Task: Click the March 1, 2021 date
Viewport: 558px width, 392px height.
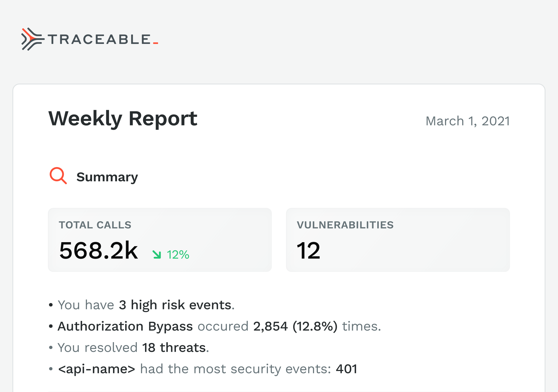Action: pyautogui.click(x=468, y=121)
